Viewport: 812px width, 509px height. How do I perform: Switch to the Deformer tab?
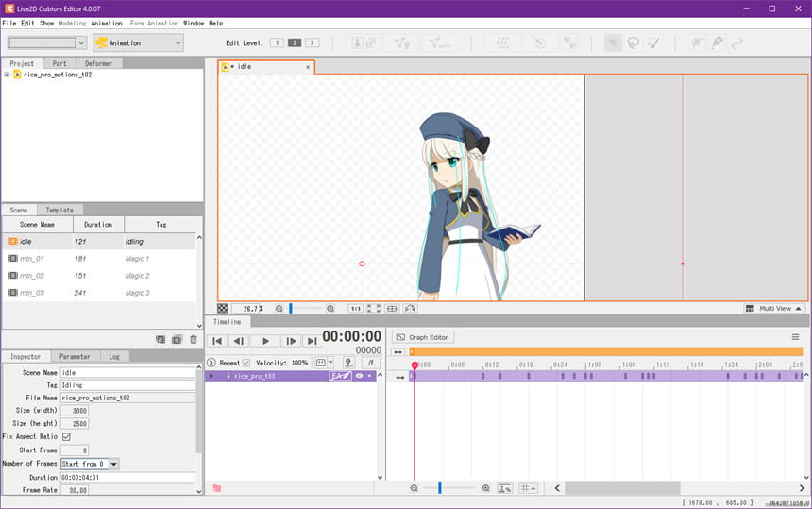(x=98, y=63)
